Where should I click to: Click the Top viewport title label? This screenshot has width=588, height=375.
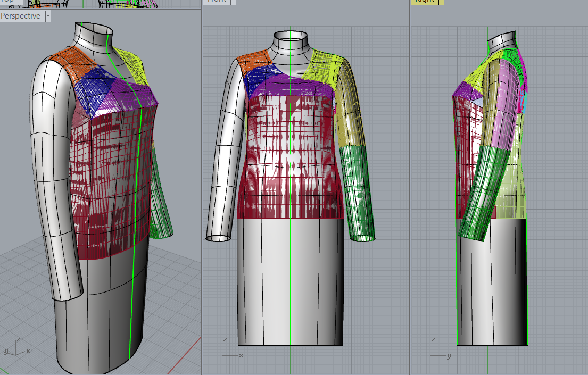point(7,2)
